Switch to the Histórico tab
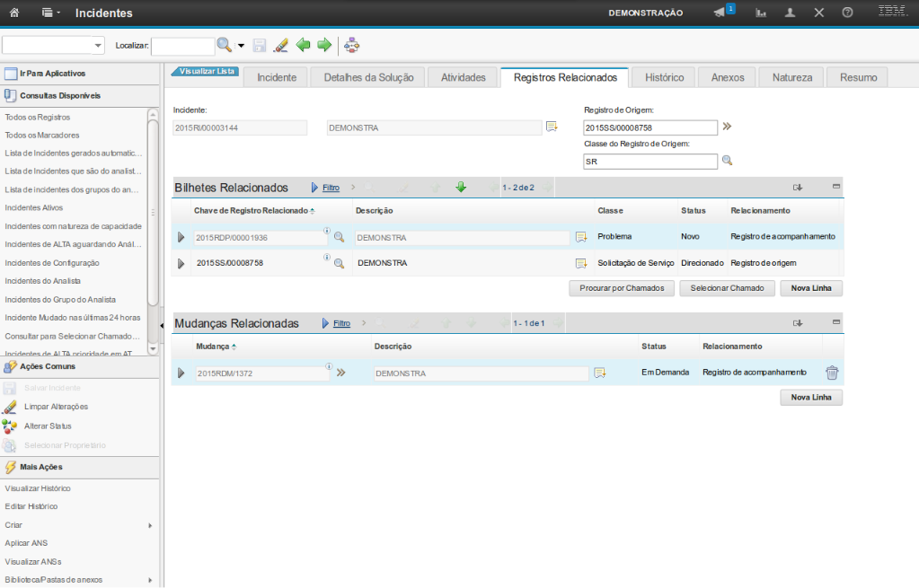Viewport: 919px width, 588px height. tap(664, 77)
